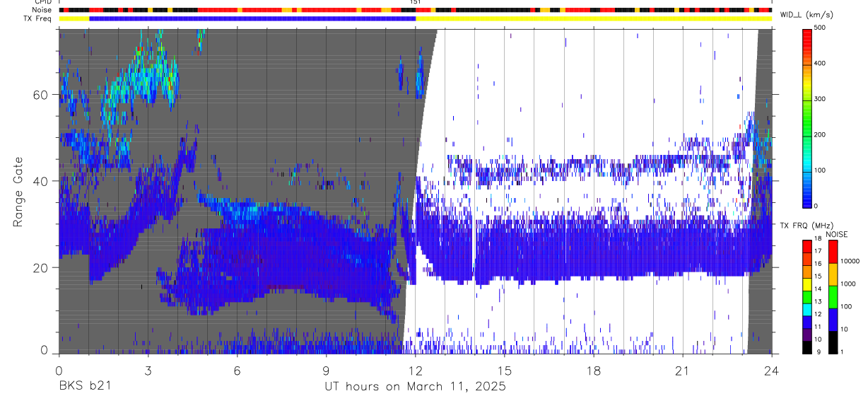This screenshot has width=868, height=401.
Task: Click the 500 tick on the WID color bar
Action: pyautogui.click(x=820, y=28)
